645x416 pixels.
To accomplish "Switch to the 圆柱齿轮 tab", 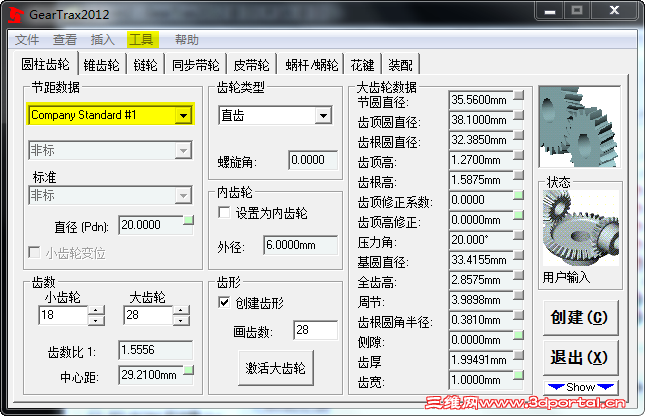I will coord(45,65).
